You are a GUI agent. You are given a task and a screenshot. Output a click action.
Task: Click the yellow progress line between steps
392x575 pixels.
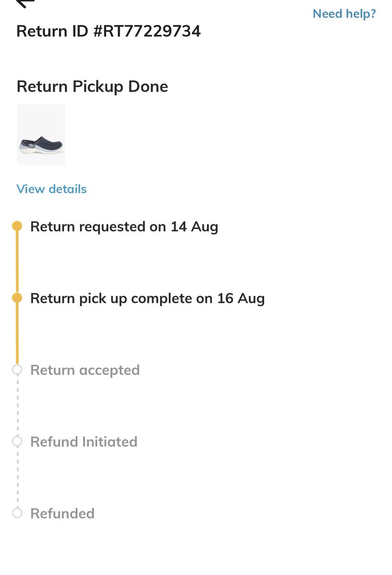pyautogui.click(x=17, y=262)
